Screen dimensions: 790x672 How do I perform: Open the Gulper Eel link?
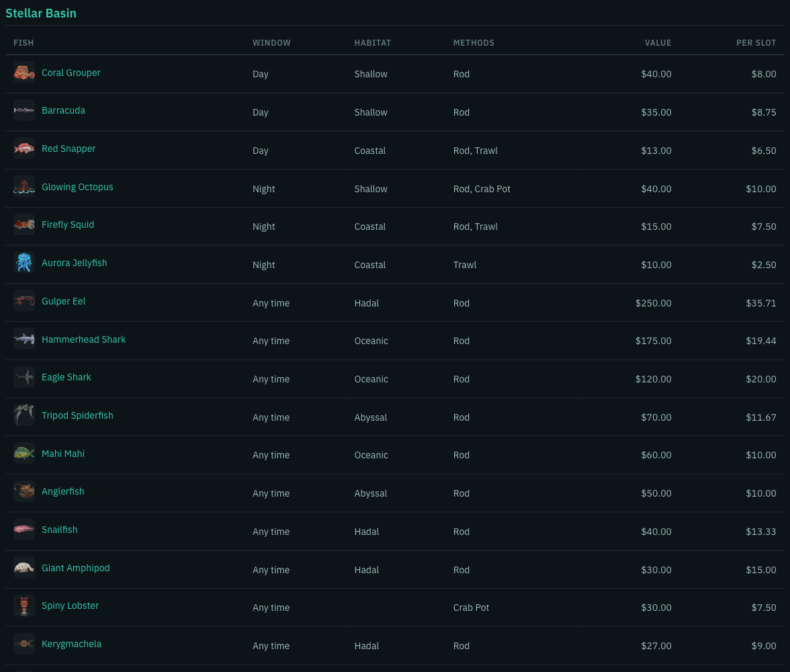pos(63,301)
